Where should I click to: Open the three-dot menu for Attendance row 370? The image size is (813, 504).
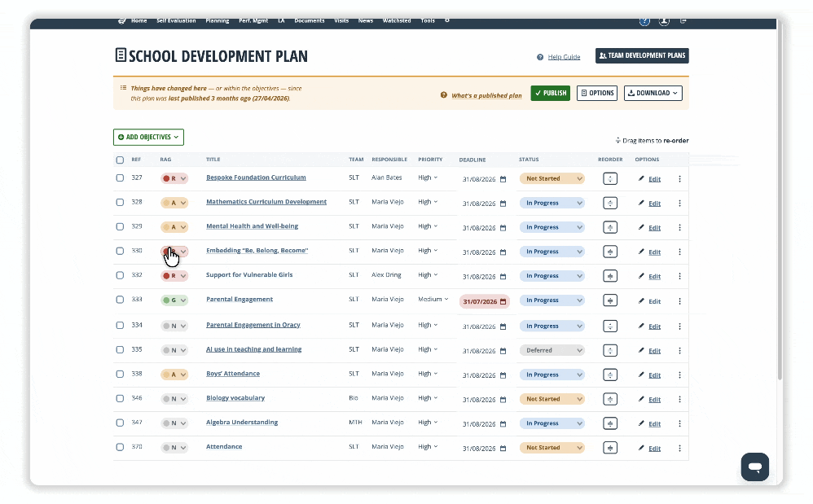pyautogui.click(x=679, y=449)
